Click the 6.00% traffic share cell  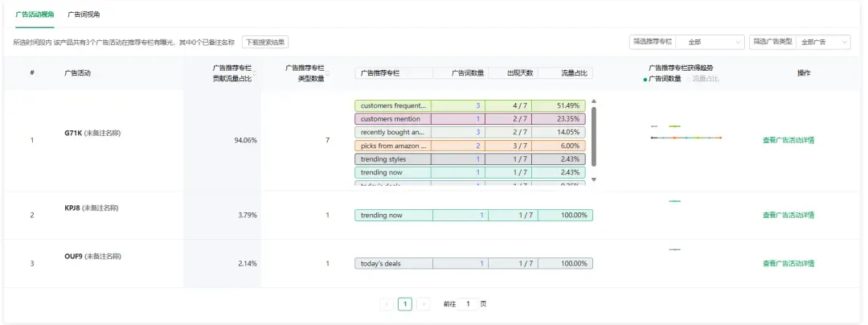click(x=559, y=146)
